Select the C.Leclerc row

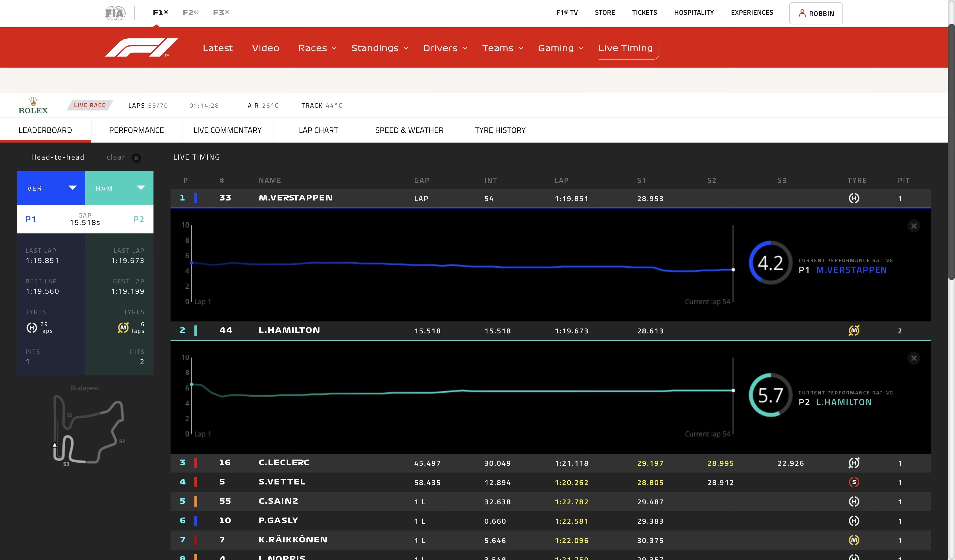tap(551, 463)
